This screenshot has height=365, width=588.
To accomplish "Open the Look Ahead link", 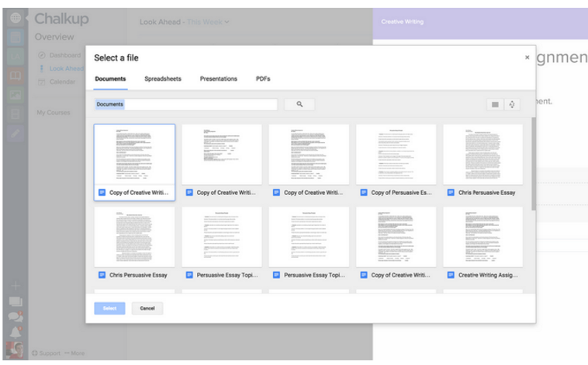I will (x=62, y=68).
